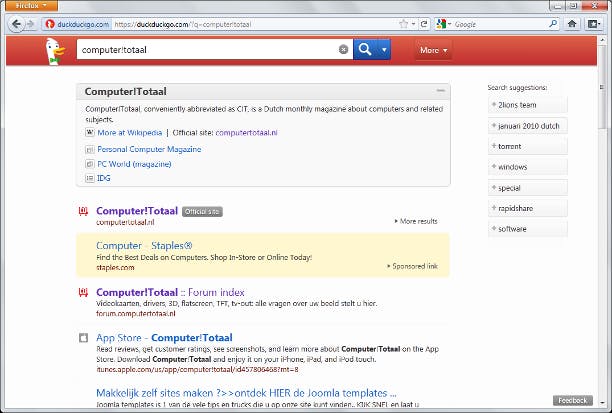Image resolution: width=612 pixels, height=413 pixels.
Task: Clear the search query with X icon
Action: [343, 50]
